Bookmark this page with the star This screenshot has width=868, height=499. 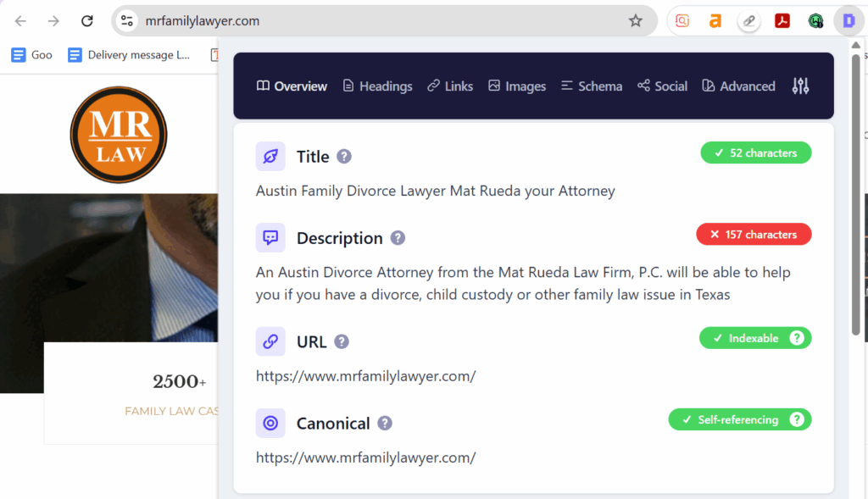pyautogui.click(x=635, y=21)
